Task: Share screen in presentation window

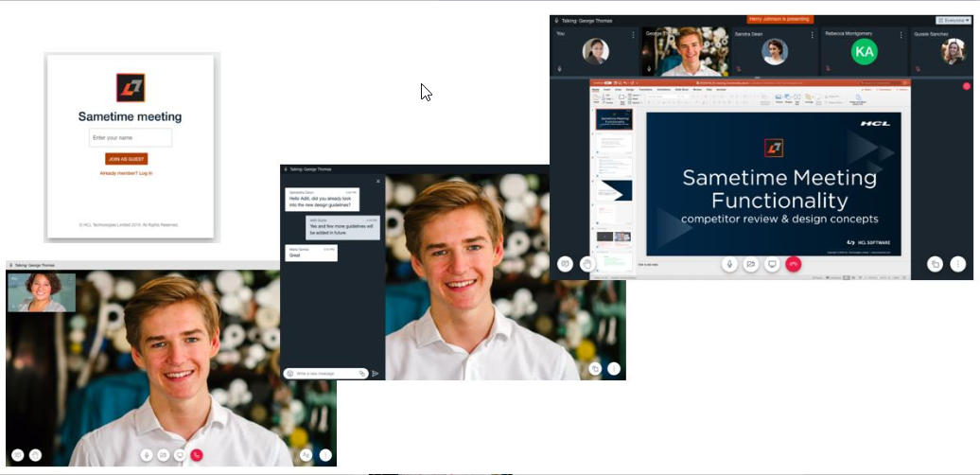Action: [772, 264]
